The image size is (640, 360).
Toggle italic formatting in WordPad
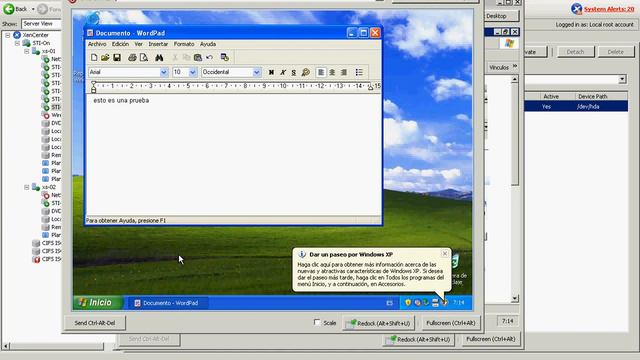point(282,72)
